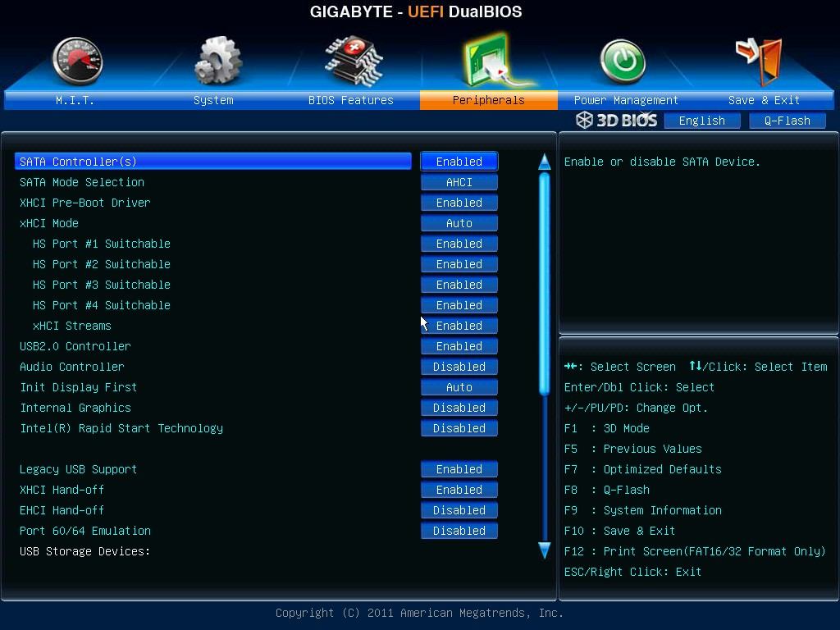Select the Legacy USB Support label

(x=78, y=469)
